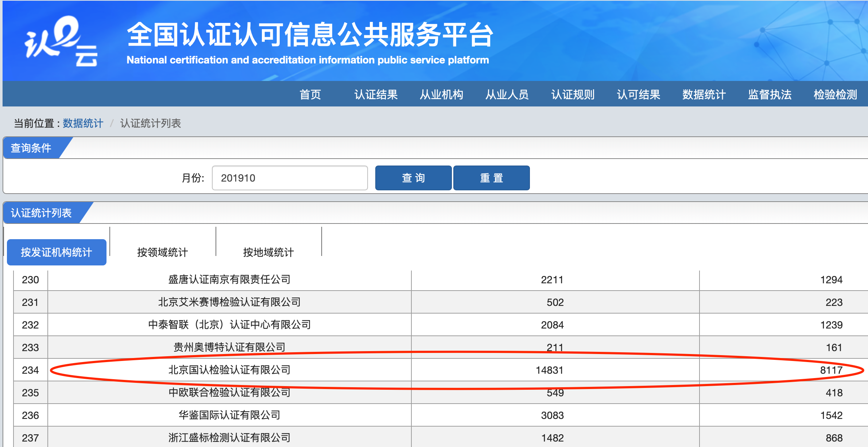Click value 161 in row 233
The image size is (868, 447).
tap(834, 348)
